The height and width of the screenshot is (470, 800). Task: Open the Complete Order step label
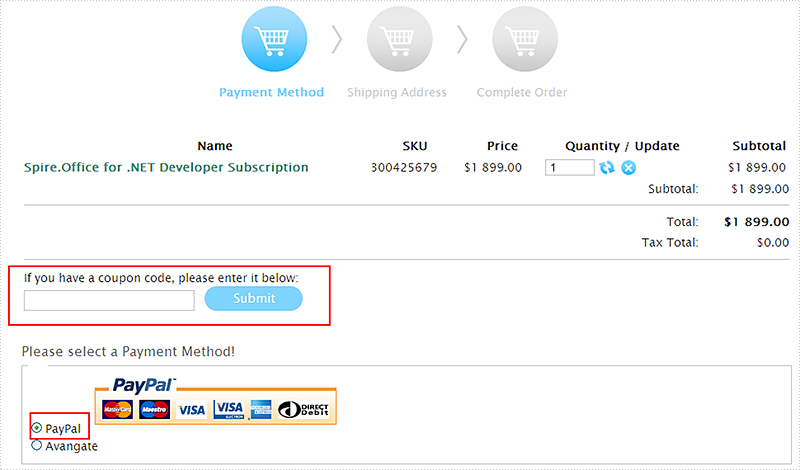[x=522, y=92]
